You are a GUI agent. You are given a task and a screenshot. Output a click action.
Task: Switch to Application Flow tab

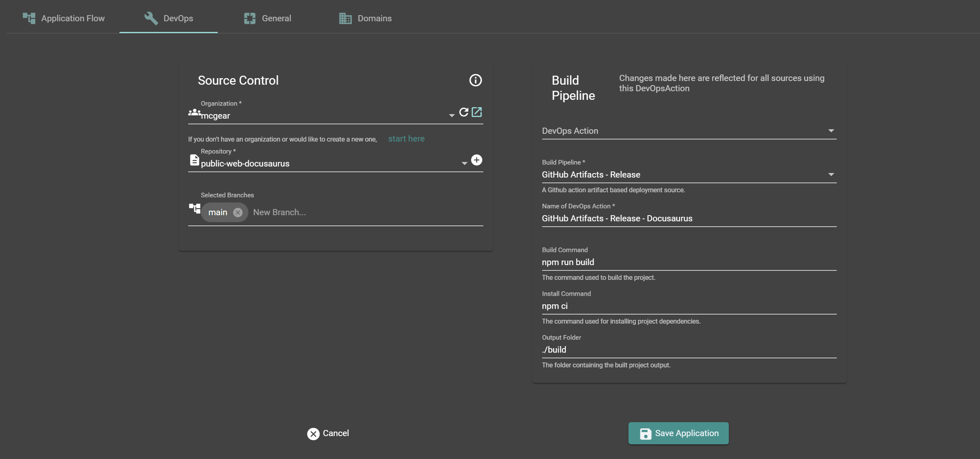click(x=63, y=18)
